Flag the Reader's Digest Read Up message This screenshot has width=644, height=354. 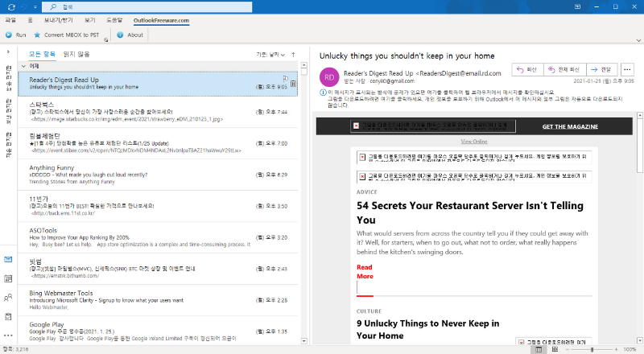point(286,77)
